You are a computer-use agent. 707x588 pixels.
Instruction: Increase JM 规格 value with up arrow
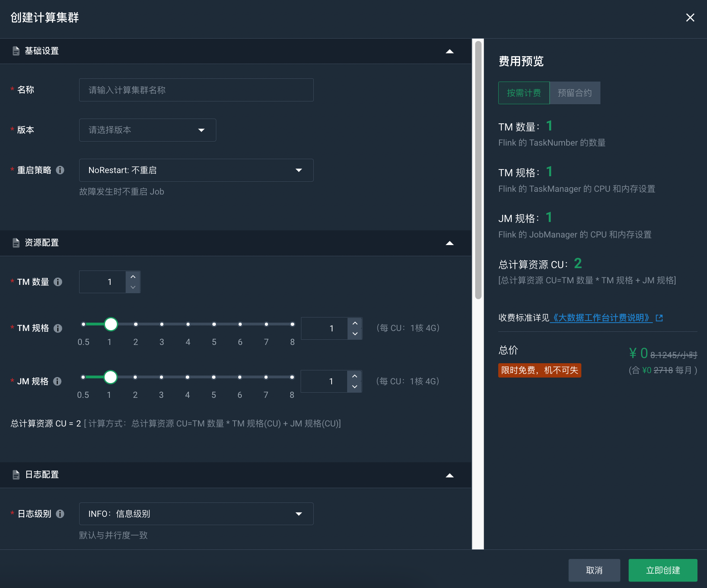click(x=355, y=376)
